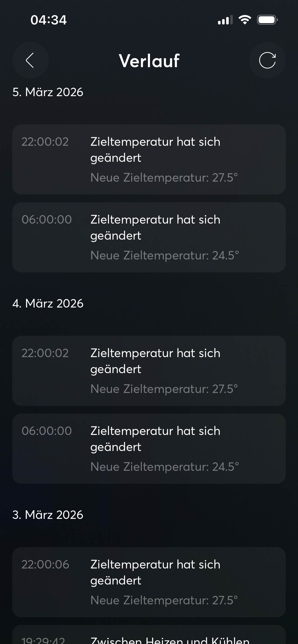Select the 5. März 2026 date header
This screenshot has width=298, height=644.
click(48, 92)
